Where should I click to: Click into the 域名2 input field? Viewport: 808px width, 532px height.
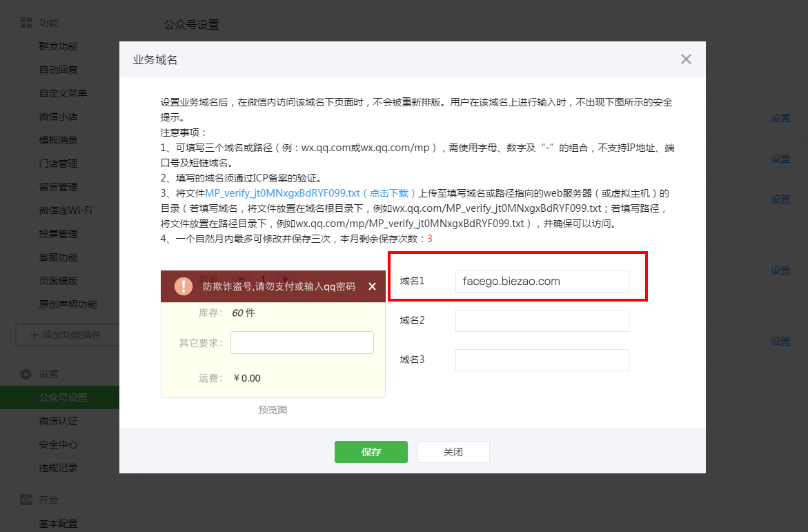pyautogui.click(x=542, y=321)
